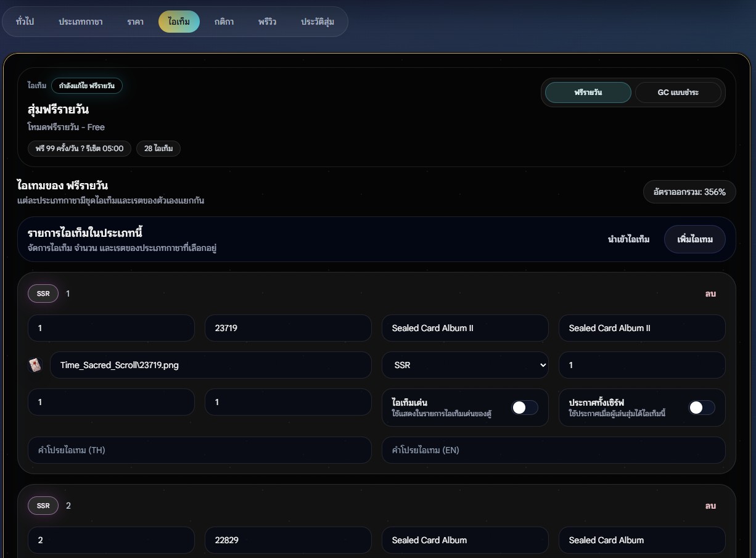Click the SSR badge of item 2
756x558 pixels.
43,506
